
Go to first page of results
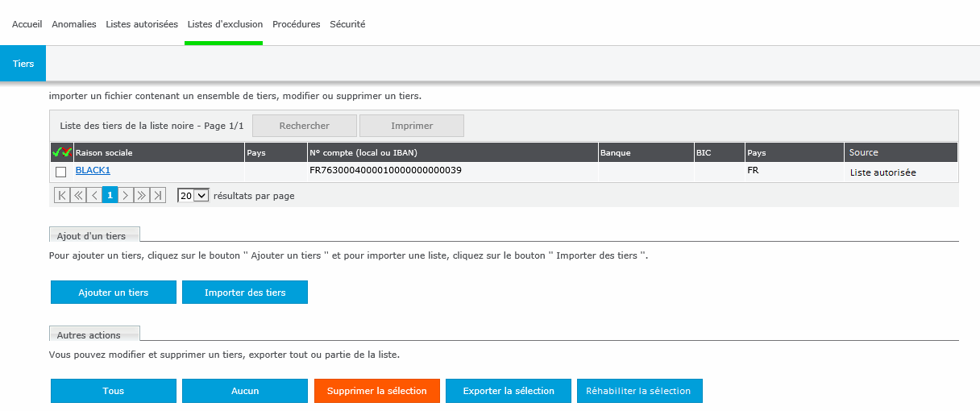pos(62,195)
